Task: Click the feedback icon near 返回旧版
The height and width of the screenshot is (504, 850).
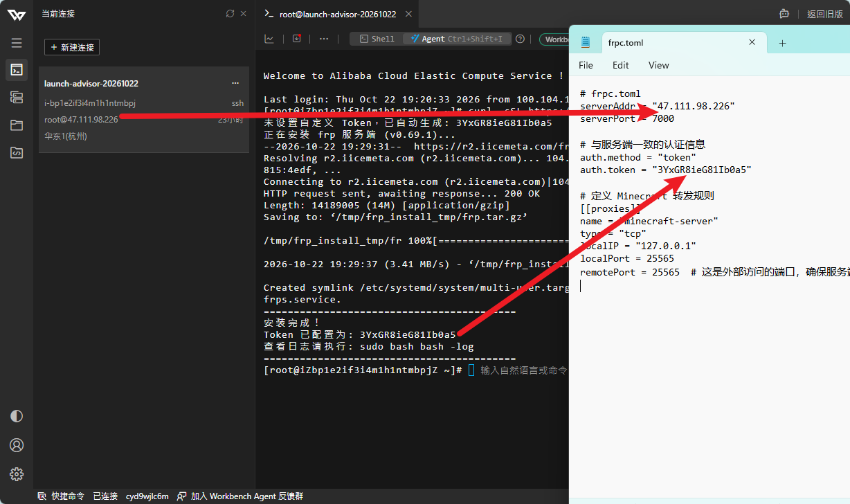Action: click(784, 14)
